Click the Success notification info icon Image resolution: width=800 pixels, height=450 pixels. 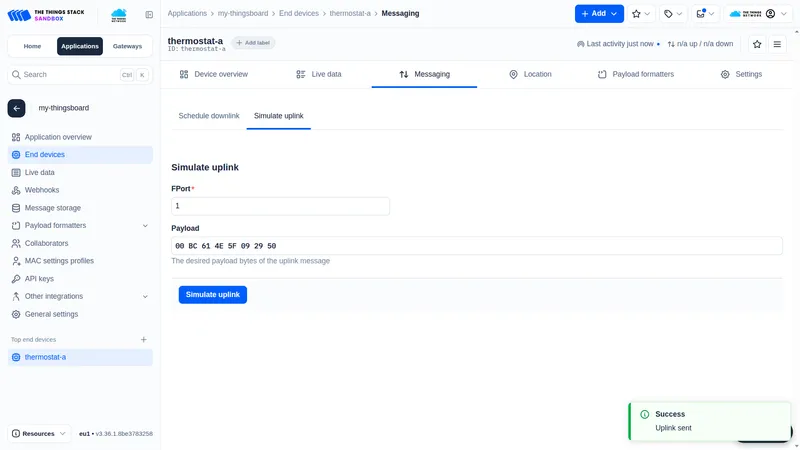644,414
